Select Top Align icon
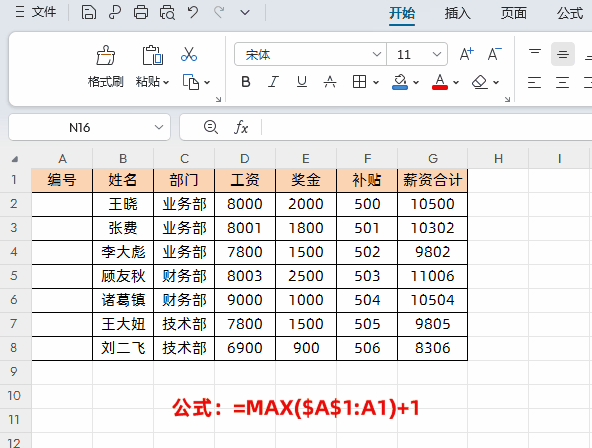This screenshot has height=448, width=592. tap(535, 54)
